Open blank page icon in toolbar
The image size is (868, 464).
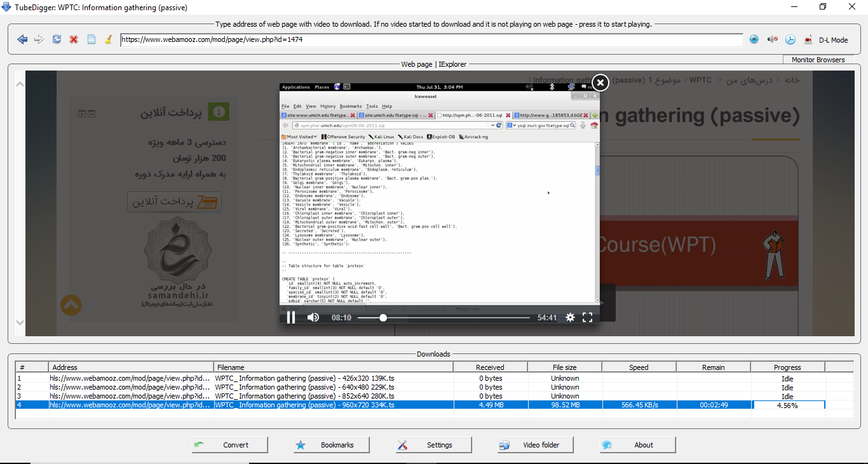pyautogui.click(x=91, y=39)
